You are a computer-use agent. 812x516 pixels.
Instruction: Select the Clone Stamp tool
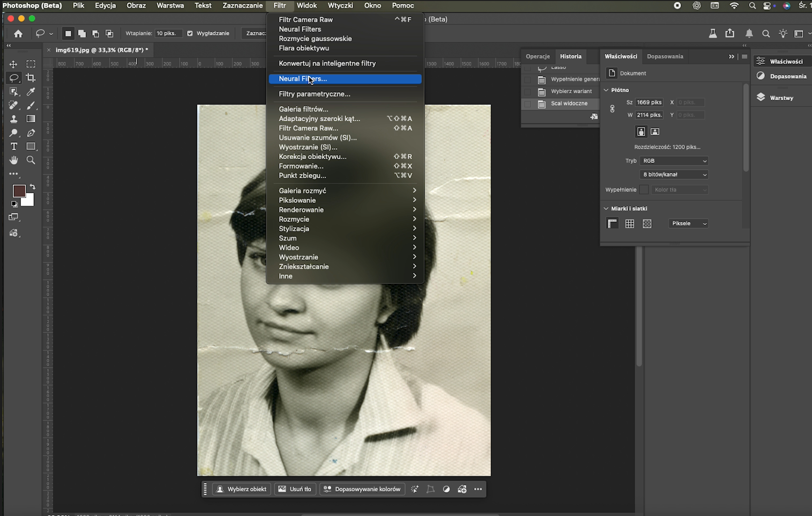(14, 119)
